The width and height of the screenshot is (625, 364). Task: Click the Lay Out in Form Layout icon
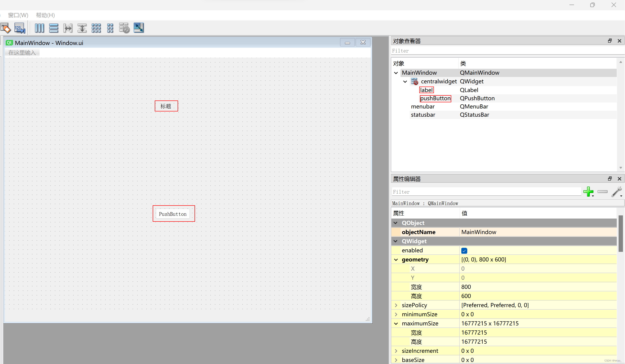coord(110,28)
